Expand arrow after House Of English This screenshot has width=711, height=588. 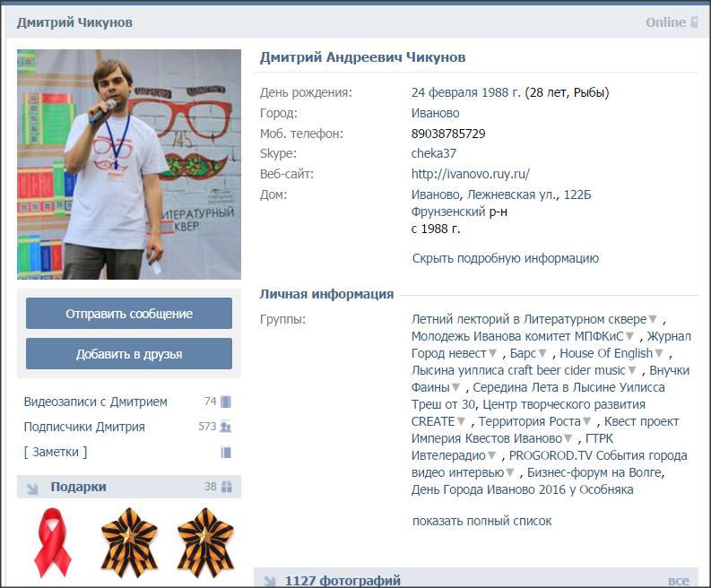(659, 354)
